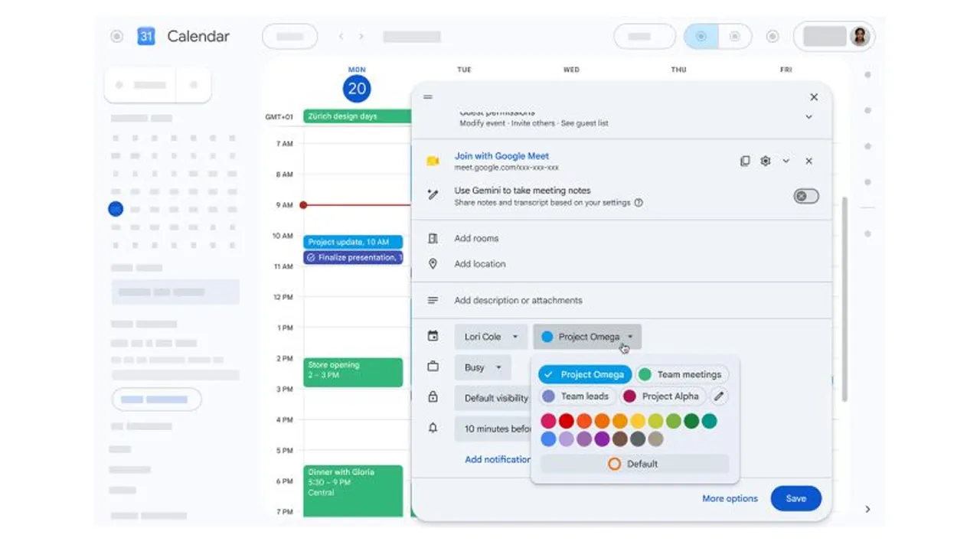Close the event creation dialog
The width and height of the screenshot is (980, 551).
(x=814, y=97)
